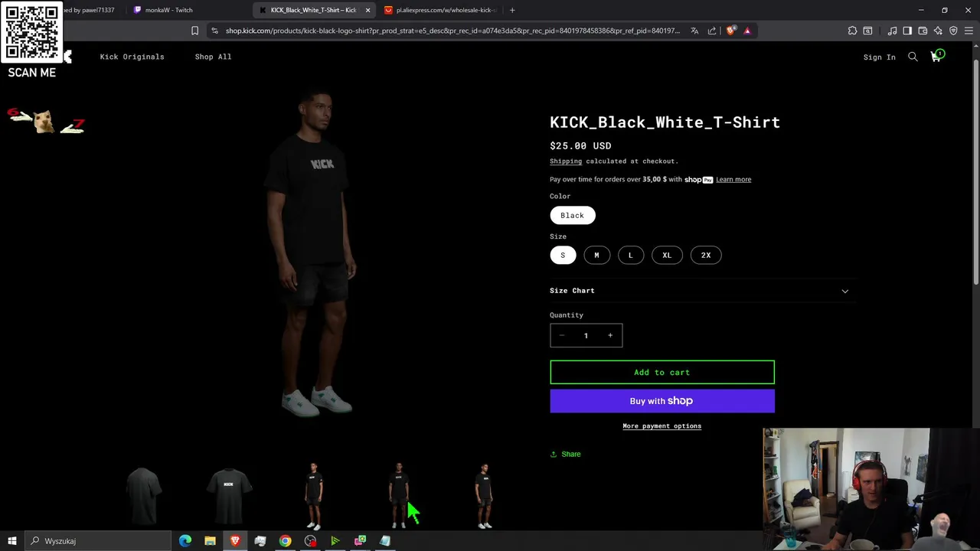Open the Brave playlist music note icon
Viewport: 980px width, 551px height.
point(892,31)
